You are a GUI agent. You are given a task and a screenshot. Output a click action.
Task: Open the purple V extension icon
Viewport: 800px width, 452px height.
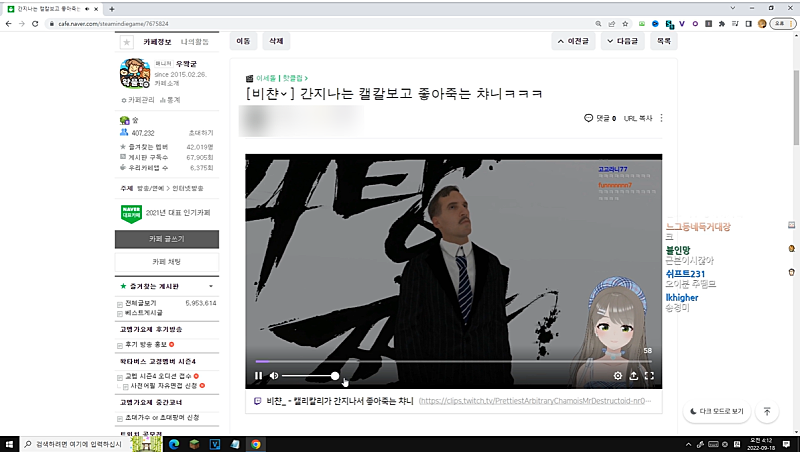(x=682, y=23)
